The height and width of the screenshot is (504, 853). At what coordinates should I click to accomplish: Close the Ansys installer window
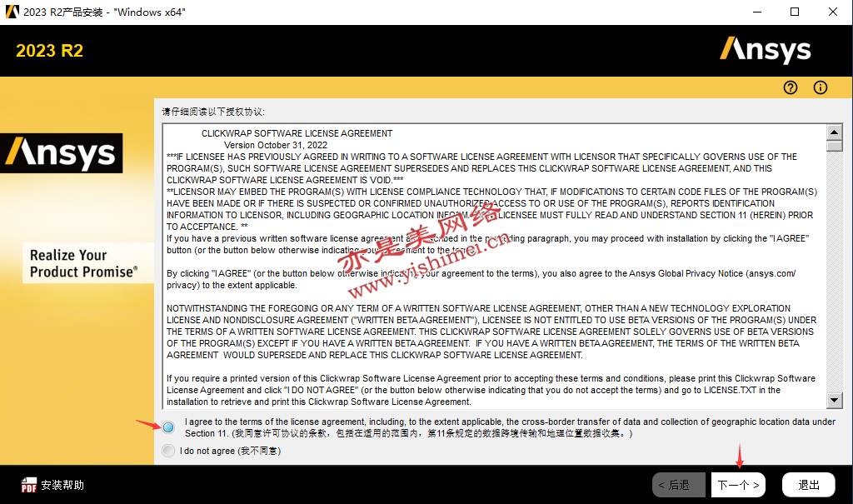[x=833, y=12]
